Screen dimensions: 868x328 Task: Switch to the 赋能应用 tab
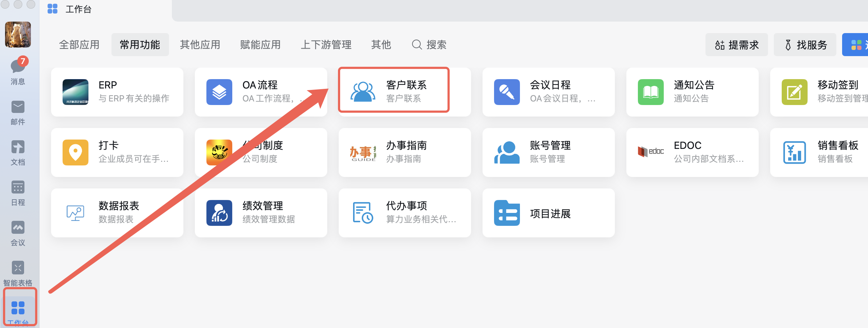(x=260, y=45)
